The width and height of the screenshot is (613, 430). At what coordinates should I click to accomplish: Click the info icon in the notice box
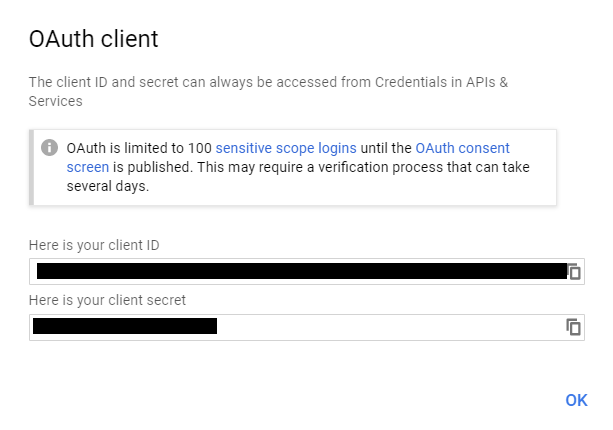(x=49, y=148)
